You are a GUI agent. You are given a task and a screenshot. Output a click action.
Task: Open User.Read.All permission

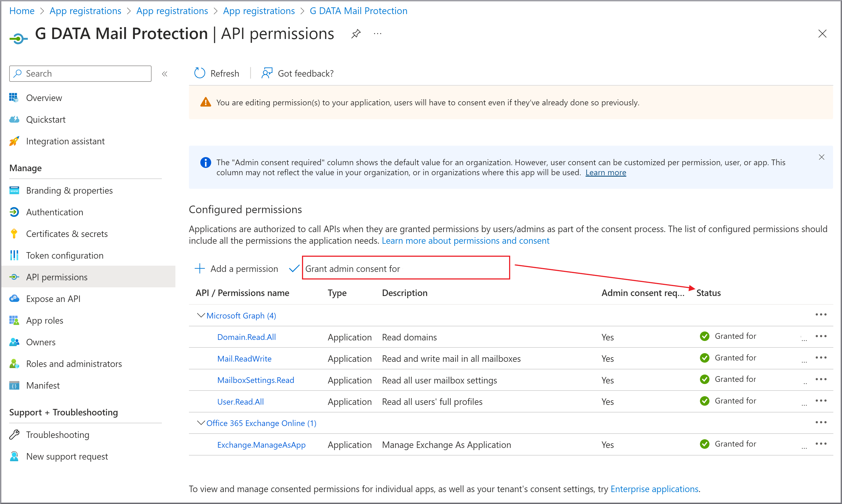[240, 402]
